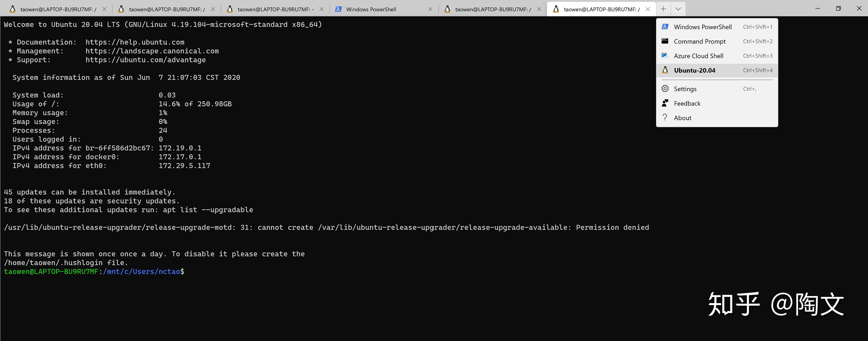Image resolution: width=868 pixels, height=341 pixels.
Task: Click penguin icon on the first tab
Action: [x=12, y=9]
